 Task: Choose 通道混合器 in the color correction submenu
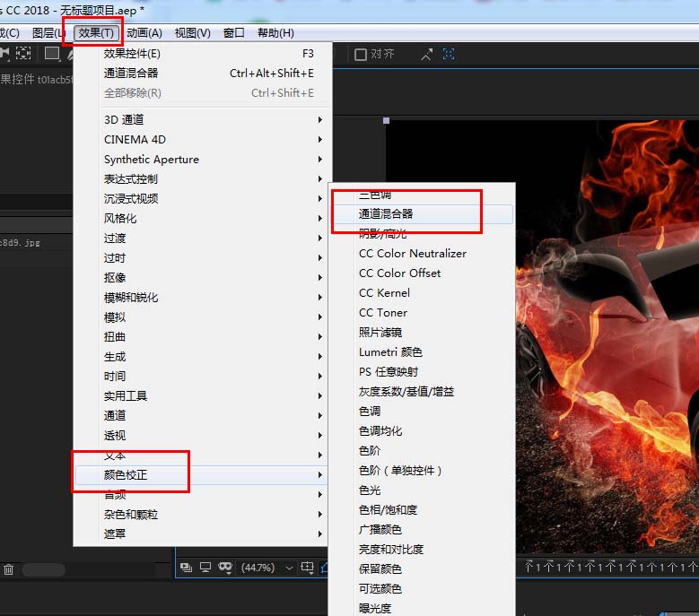[x=386, y=214]
